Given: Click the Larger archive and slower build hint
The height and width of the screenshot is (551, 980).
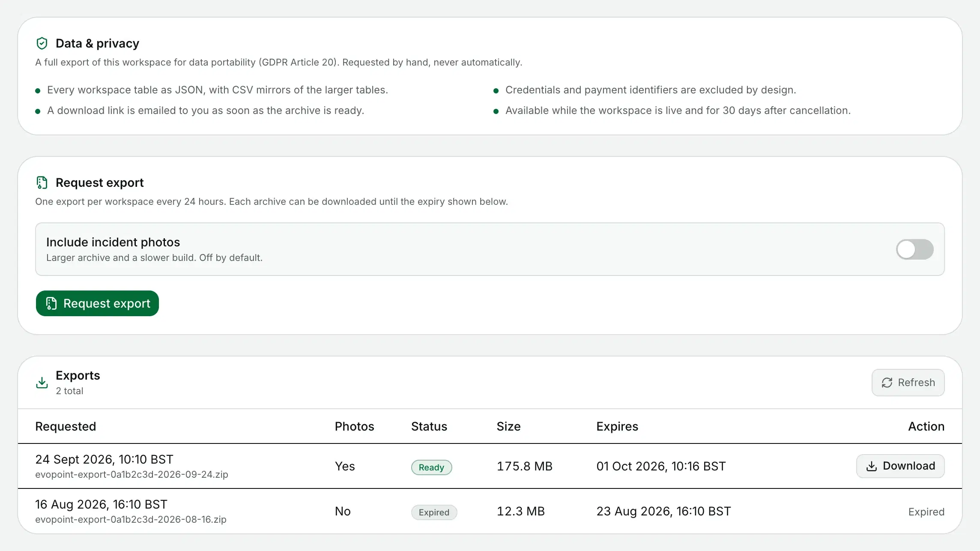Looking at the screenshot, I should coord(154,258).
